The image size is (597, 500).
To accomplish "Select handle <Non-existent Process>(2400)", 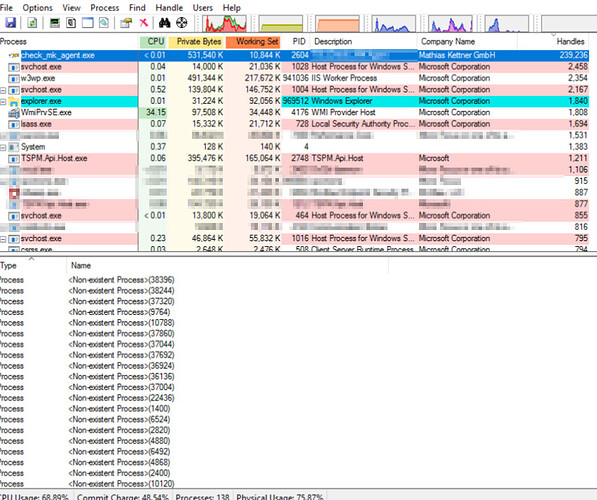I will click(120, 473).
